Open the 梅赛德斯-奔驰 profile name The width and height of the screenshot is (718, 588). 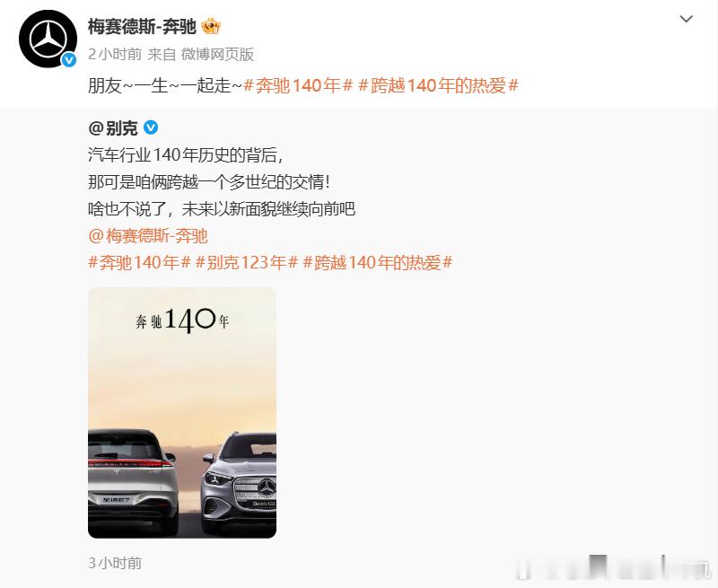click(142, 27)
